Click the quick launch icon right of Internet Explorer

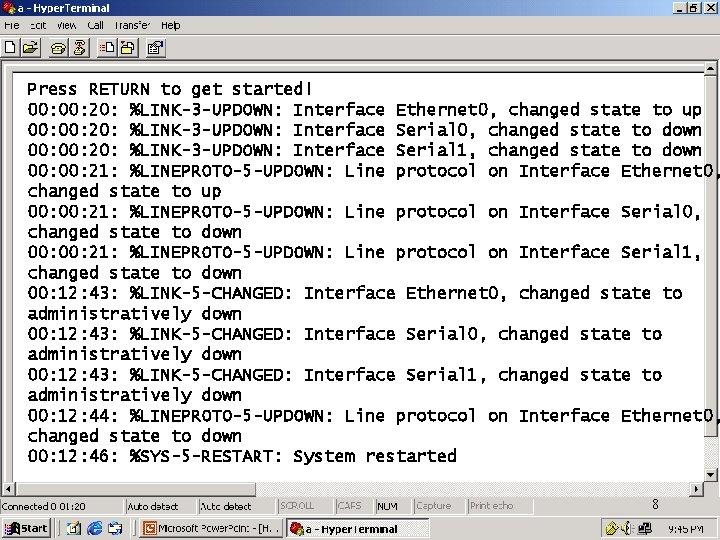pyautogui.click(x=115, y=529)
